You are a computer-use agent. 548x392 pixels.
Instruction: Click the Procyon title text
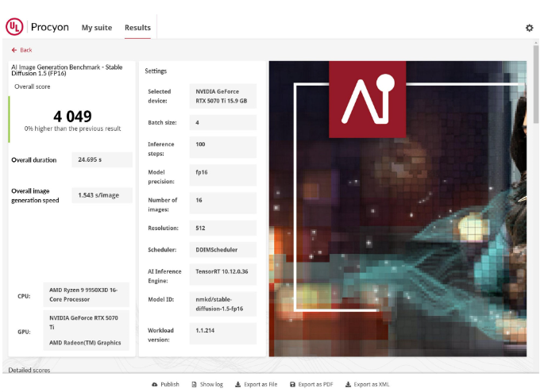(x=49, y=27)
